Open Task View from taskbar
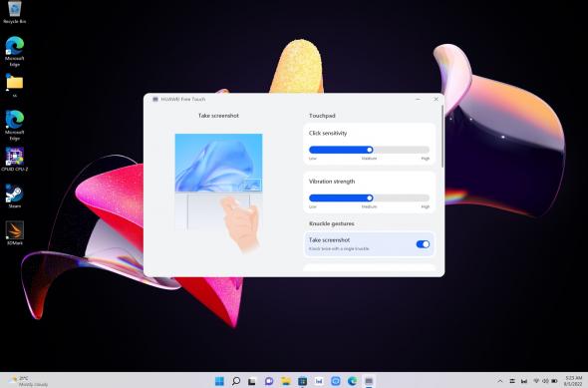The width and height of the screenshot is (588, 388). 252,381
